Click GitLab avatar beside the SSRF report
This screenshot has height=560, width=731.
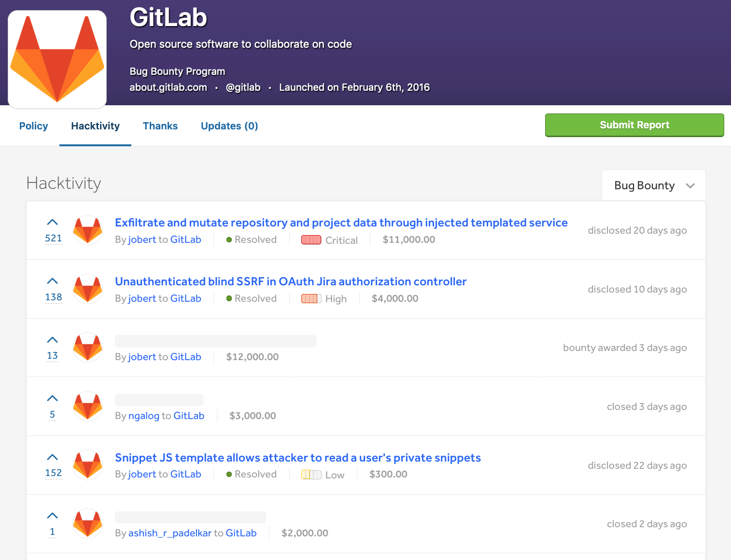87,289
